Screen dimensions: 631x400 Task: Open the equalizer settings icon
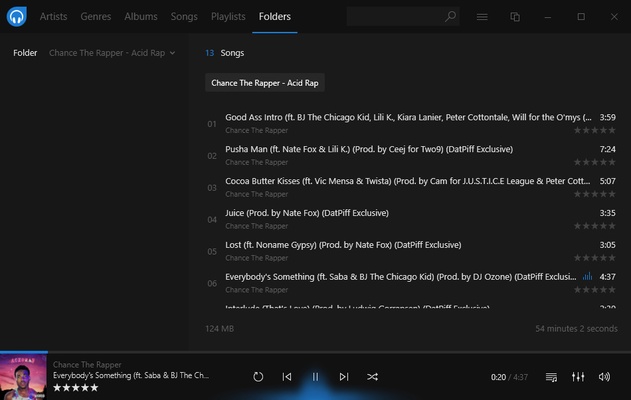pos(578,377)
